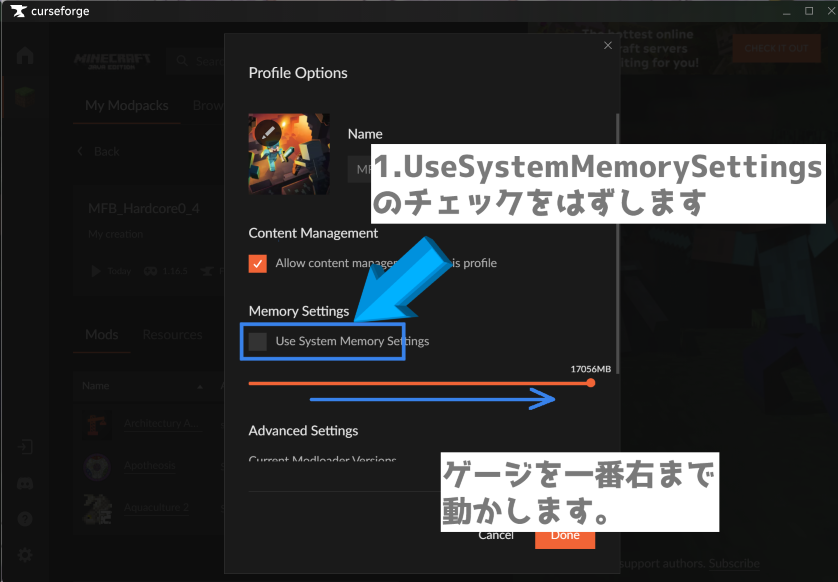This screenshot has height=582, width=838.
Task: Click the search magnifier icon
Action: 182,61
